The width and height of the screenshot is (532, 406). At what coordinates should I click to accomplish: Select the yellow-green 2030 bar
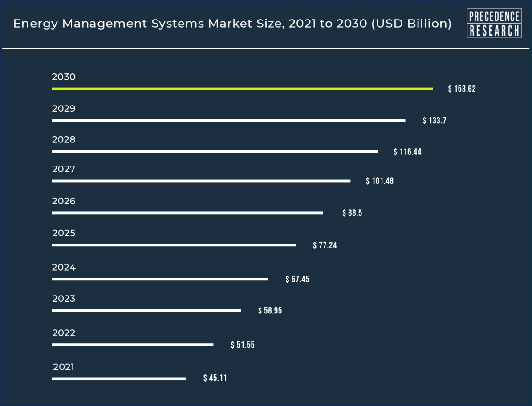(242, 89)
